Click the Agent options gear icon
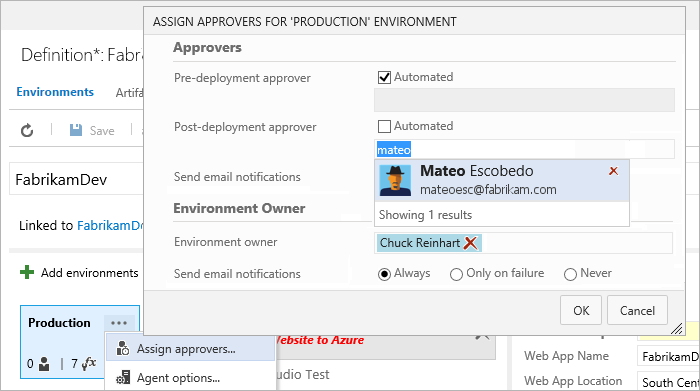Image resolution: width=700 pixels, height=391 pixels. pyautogui.click(x=123, y=378)
